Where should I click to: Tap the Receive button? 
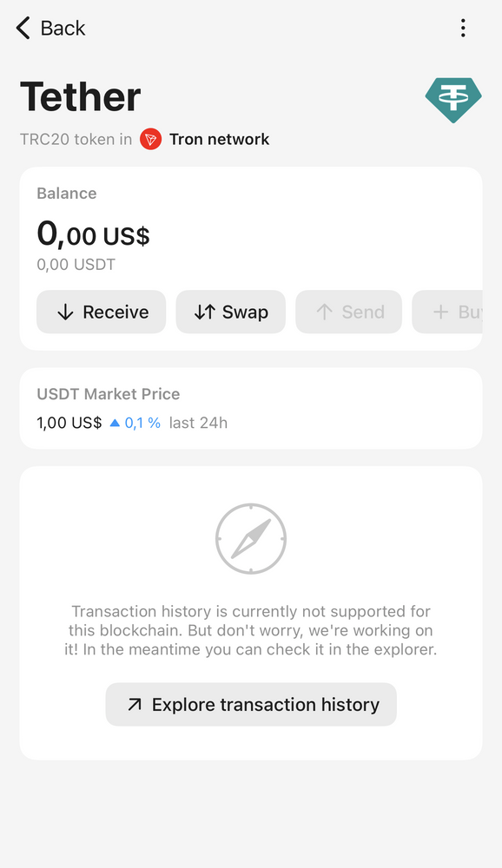click(x=101, y=312)
